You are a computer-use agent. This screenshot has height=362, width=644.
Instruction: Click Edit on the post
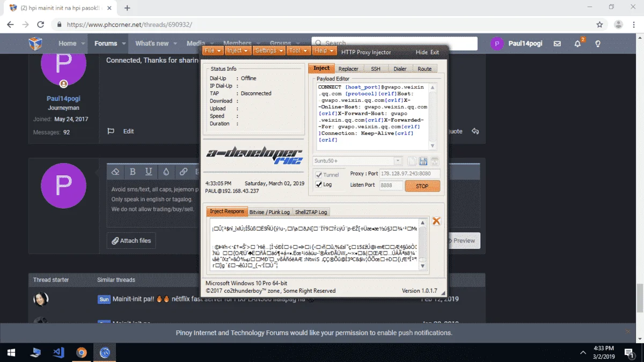coord(129,131)
